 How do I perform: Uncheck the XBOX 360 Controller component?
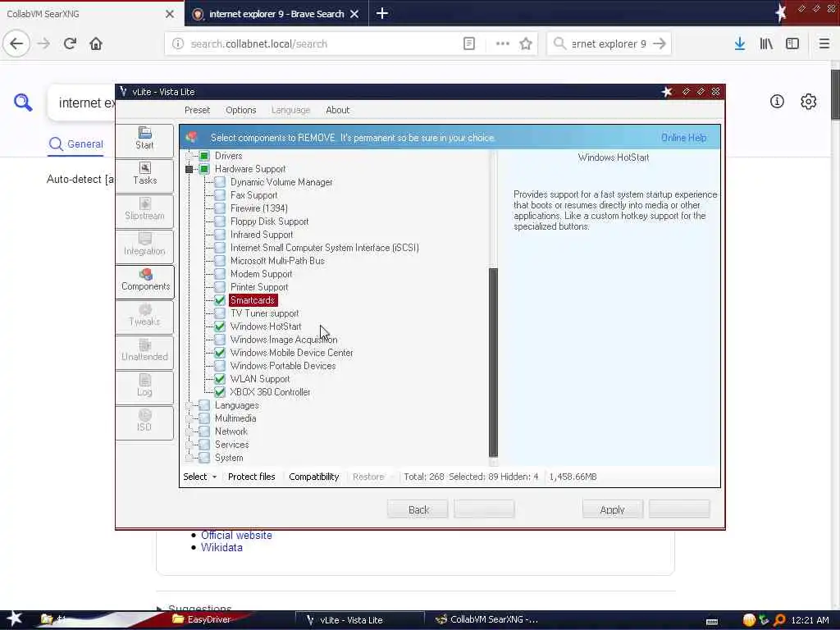click(220, 392)
